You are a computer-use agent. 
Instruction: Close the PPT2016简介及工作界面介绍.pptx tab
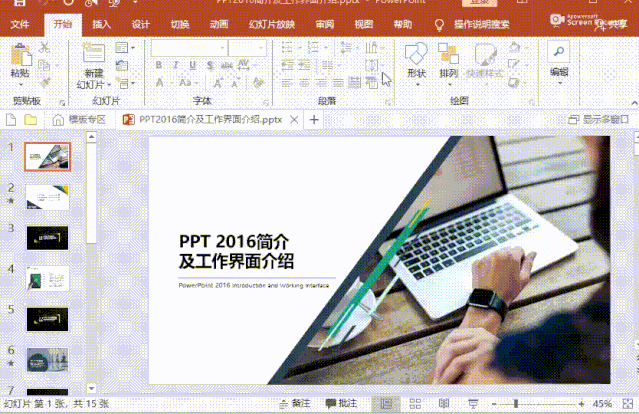(x=294, y=120)
